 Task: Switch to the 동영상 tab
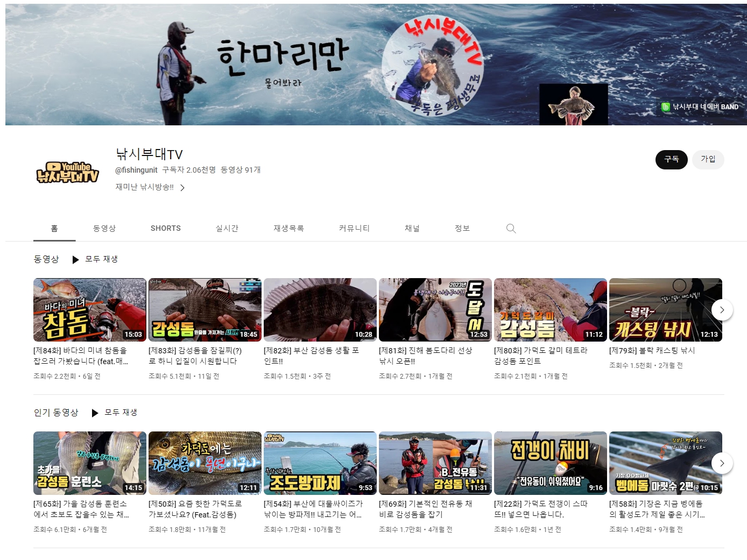[104, 229]
